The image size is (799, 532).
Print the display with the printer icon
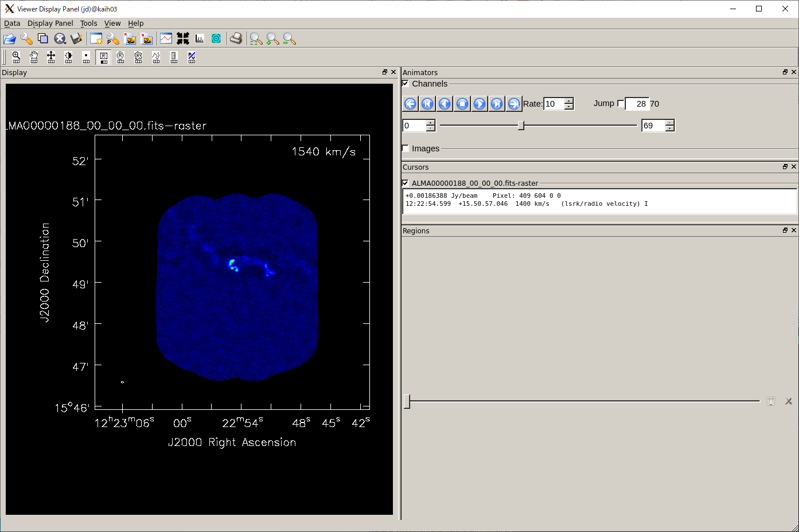(236, 38)
